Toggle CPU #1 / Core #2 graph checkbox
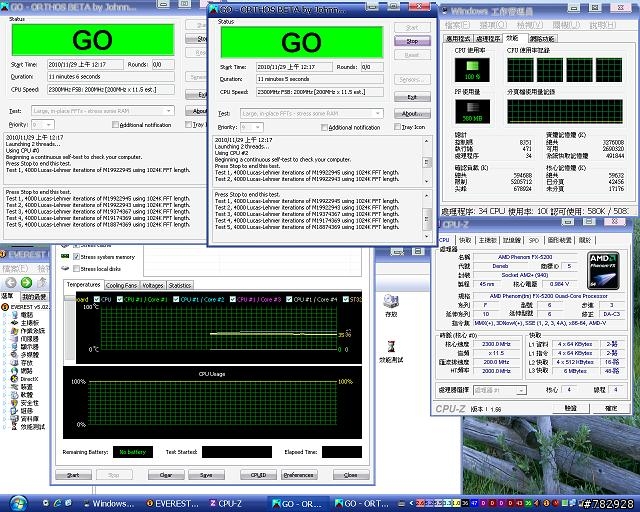This screenshot has height=512, width=640. tap(176, 299)
